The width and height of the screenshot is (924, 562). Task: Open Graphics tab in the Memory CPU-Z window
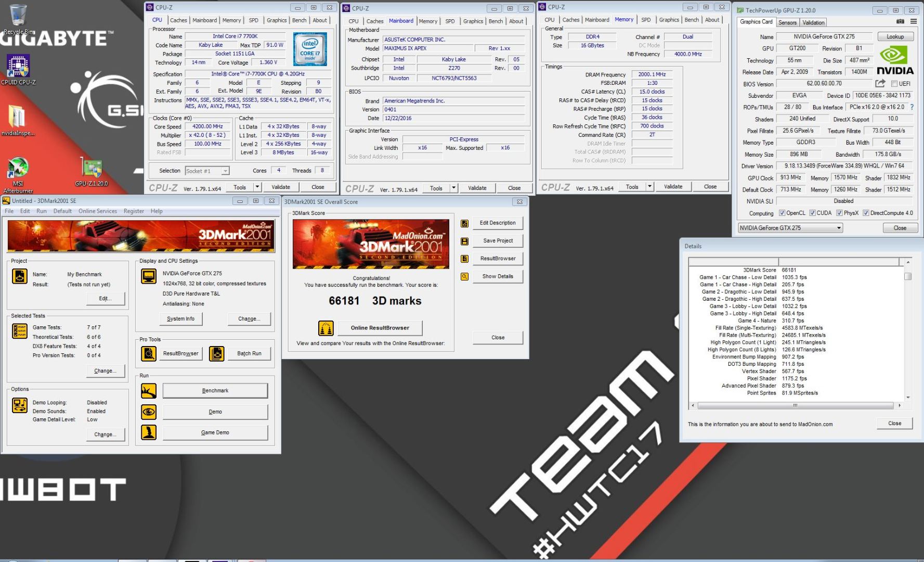[x=669, y=20]
